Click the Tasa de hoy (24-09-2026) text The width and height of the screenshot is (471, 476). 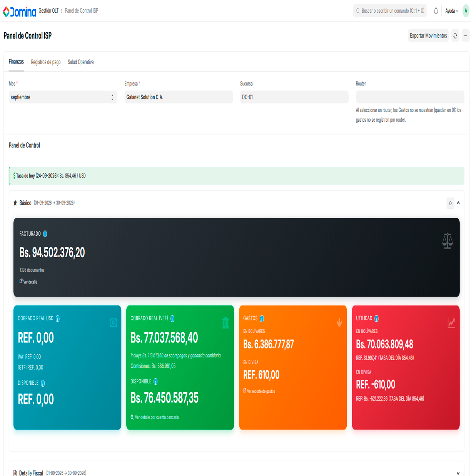pyautogui.click(x=37, y=176)
